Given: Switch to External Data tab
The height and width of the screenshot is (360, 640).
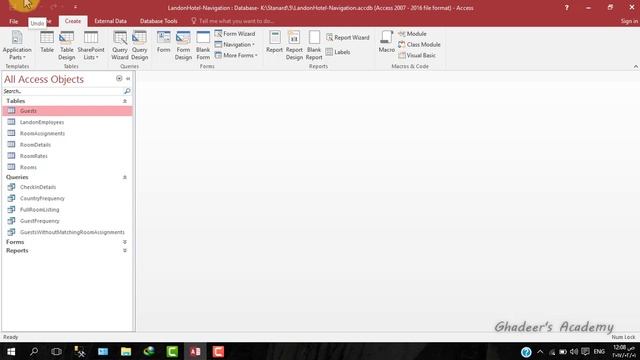Looking at the screenshot, I should tap(110, 21).
